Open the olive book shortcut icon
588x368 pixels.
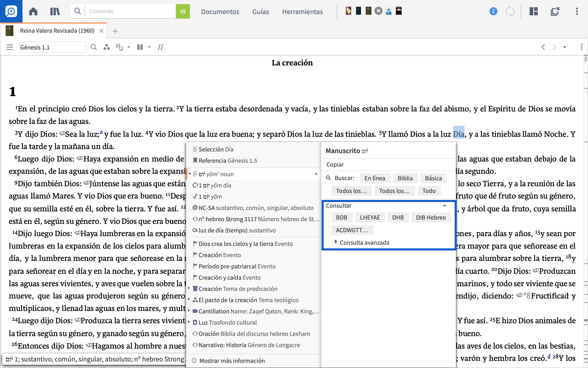point(368,11)
